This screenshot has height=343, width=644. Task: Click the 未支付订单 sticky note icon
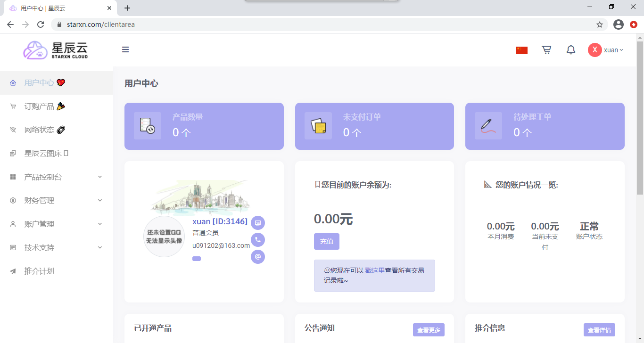click(318, 126)
